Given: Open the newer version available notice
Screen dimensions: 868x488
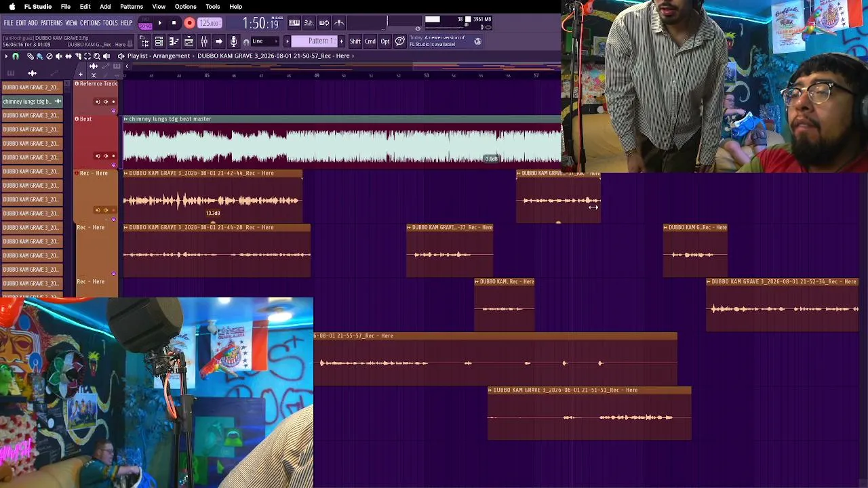Looking at the screenshot, I should tap(437, 41).
